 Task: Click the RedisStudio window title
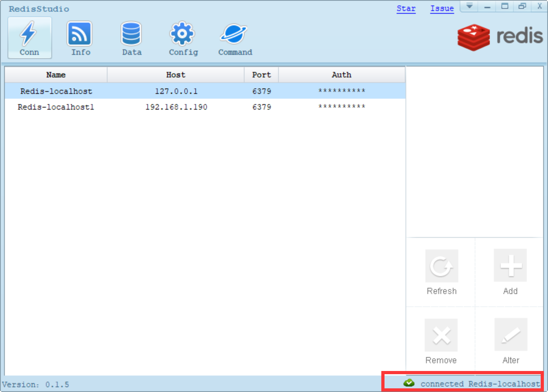(39, 9)
